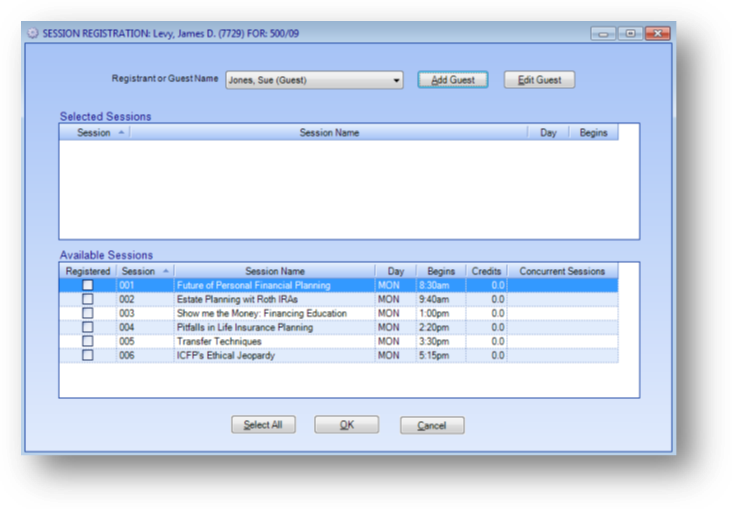Viewport: 732px width, 509px height.
Task: Close the Session Registration window
Action: [658, 34]
